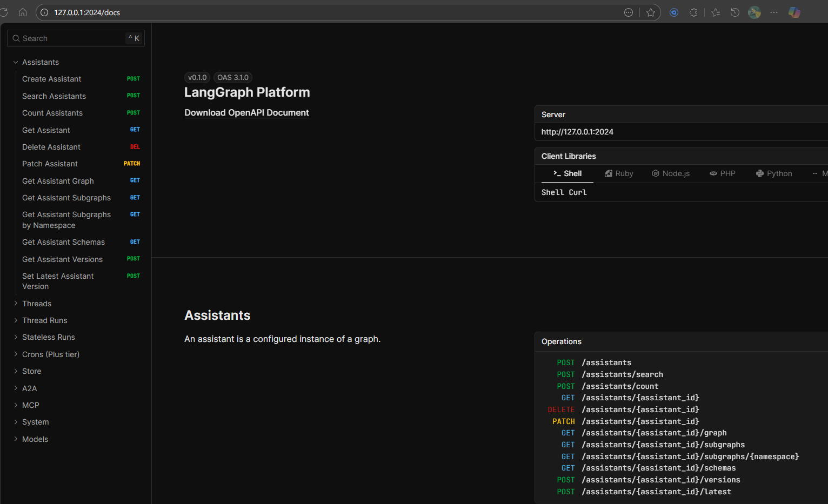The width and height of the screenshot is (828, 504).
Task: Click the Python logo icon
Action: tap(760, 173)
